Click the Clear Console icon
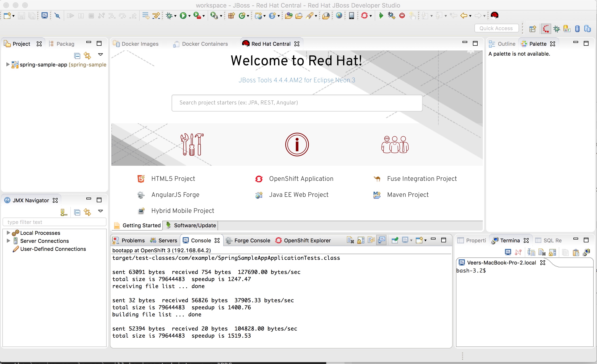This screenshot has width=597, height=364. [x=350, y=240]
